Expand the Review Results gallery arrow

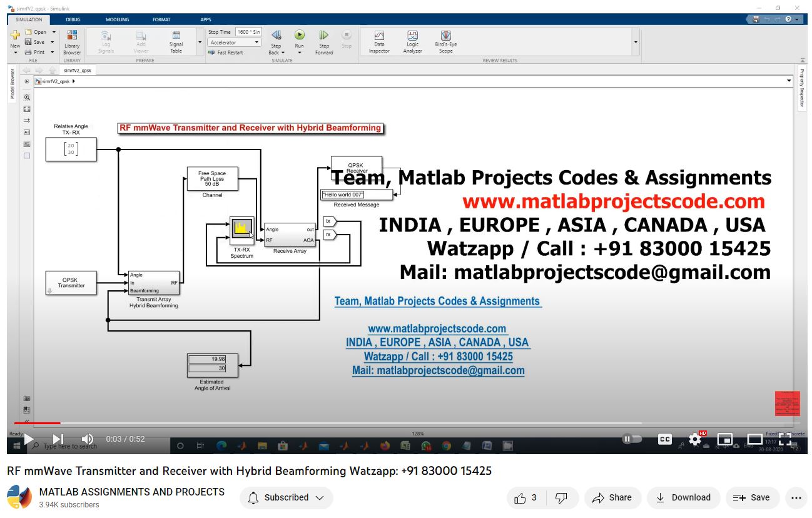(x=636, y=43)
